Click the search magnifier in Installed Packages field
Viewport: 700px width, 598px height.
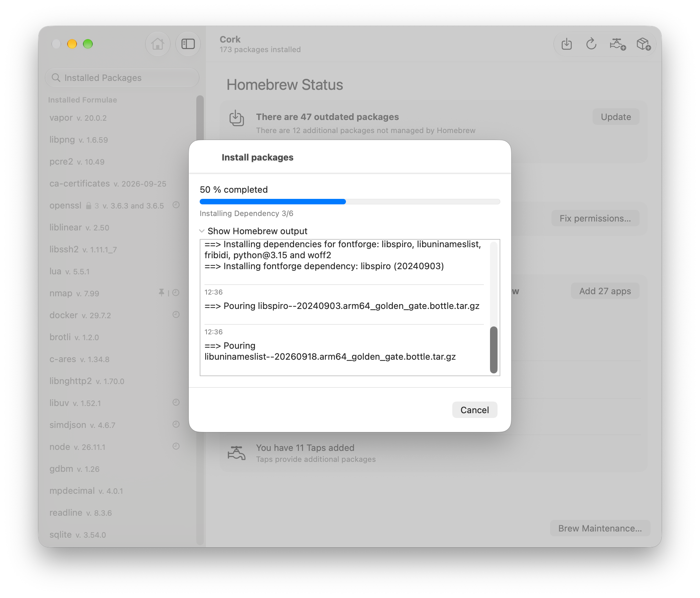pos(56,78)
